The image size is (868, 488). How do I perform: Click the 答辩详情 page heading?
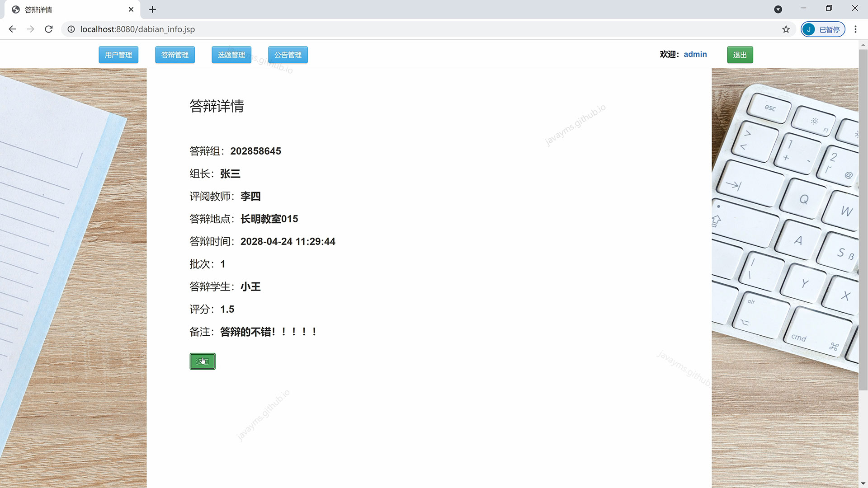pos(217,106)
